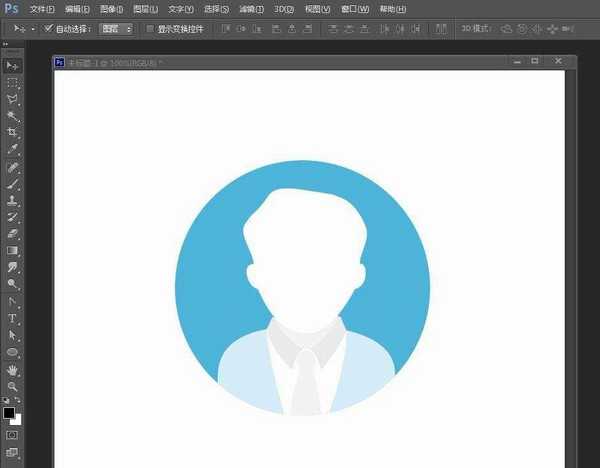Choose the Lasso tool
Image resolution: width=600 pixels, height=468 pixels.
pos(13,99)
